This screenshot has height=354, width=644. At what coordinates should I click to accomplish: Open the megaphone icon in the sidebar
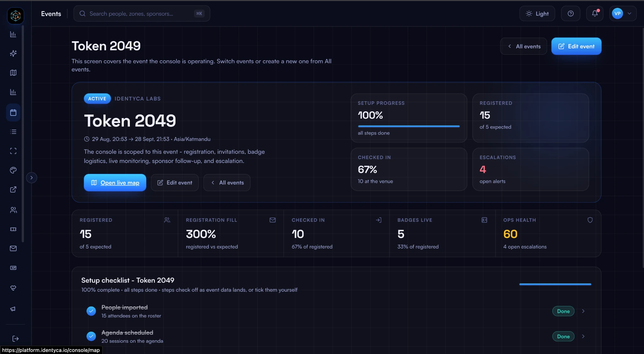[13, 309]
